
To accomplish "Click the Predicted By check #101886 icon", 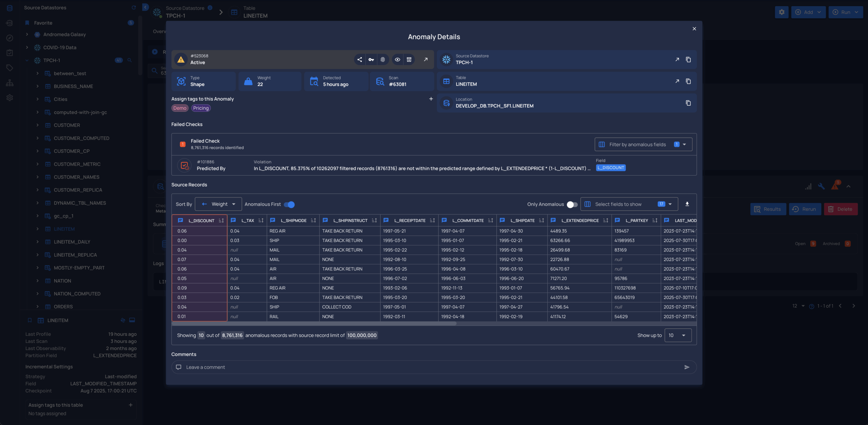I will (x=184, y=165).
